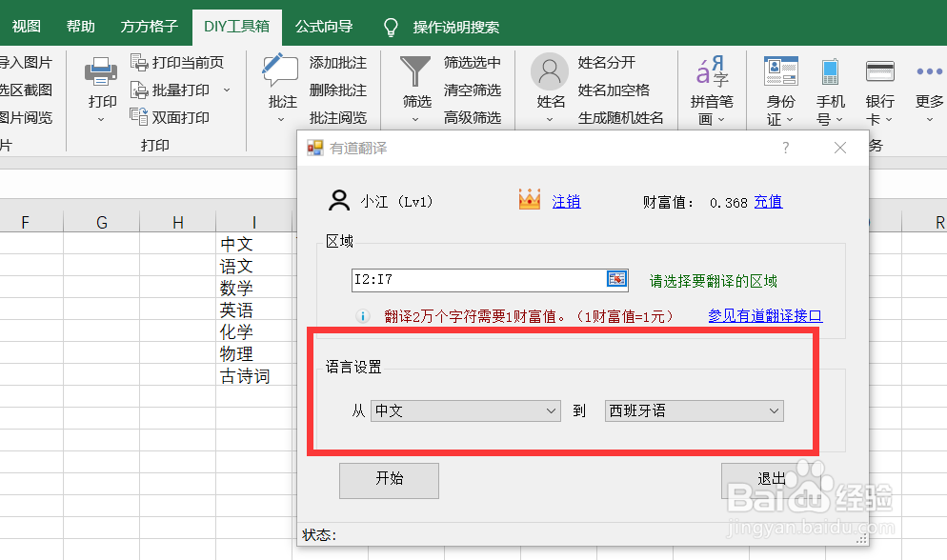Close the 有道翻译 dialog
This screenshot has width=947, height=560.
point(840,148)
